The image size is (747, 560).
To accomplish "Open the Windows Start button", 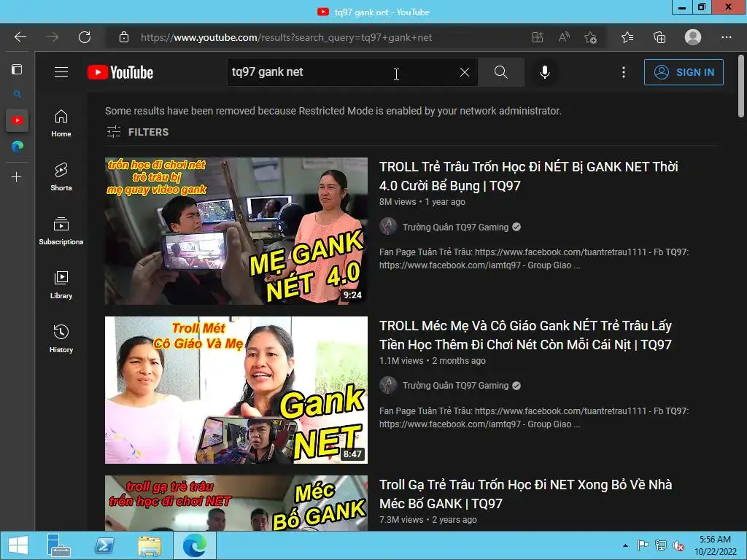I will [18, 545].
